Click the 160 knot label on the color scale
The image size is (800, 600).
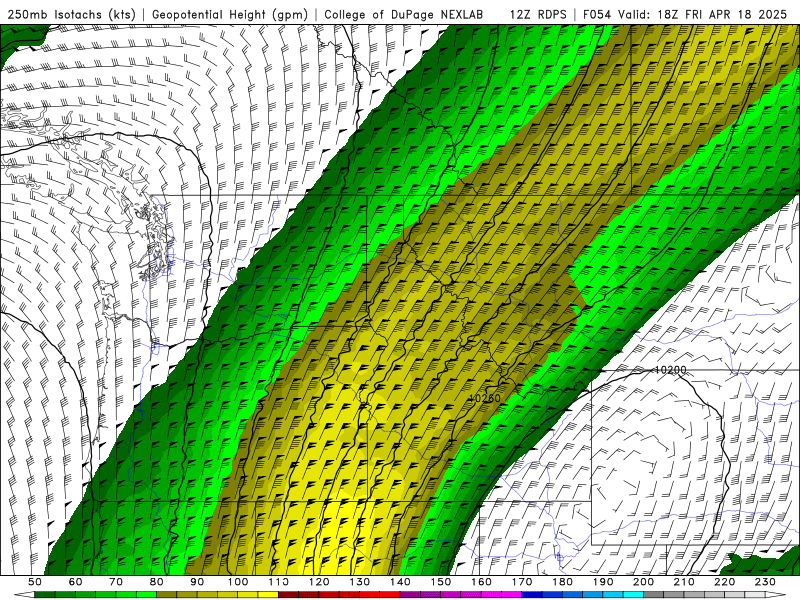pyautogui.click(x=482, y=582)
